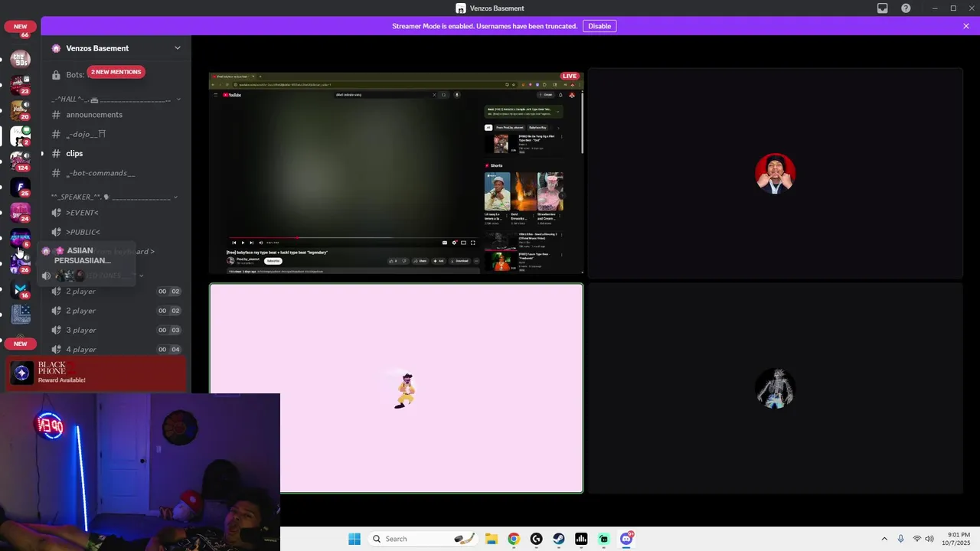Click the microphone tray icon

tap(900, 539)
